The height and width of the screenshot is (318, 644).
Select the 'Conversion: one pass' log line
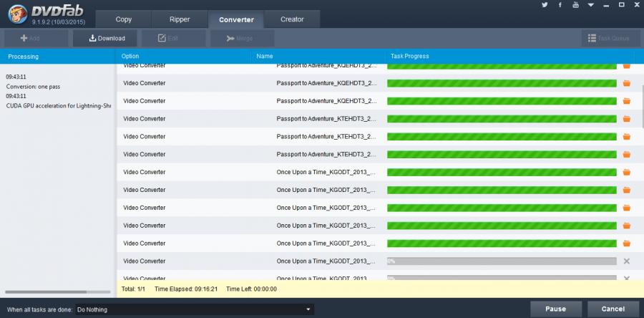coord(33,87)
